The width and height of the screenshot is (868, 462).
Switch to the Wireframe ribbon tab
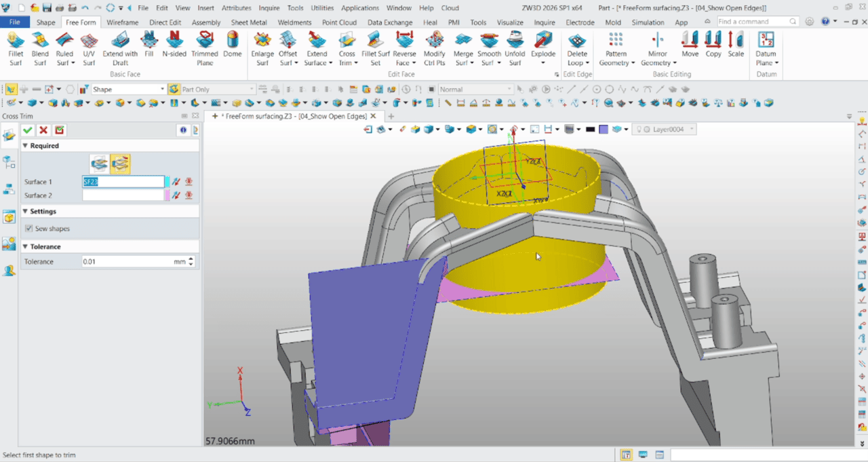[123, 22]
